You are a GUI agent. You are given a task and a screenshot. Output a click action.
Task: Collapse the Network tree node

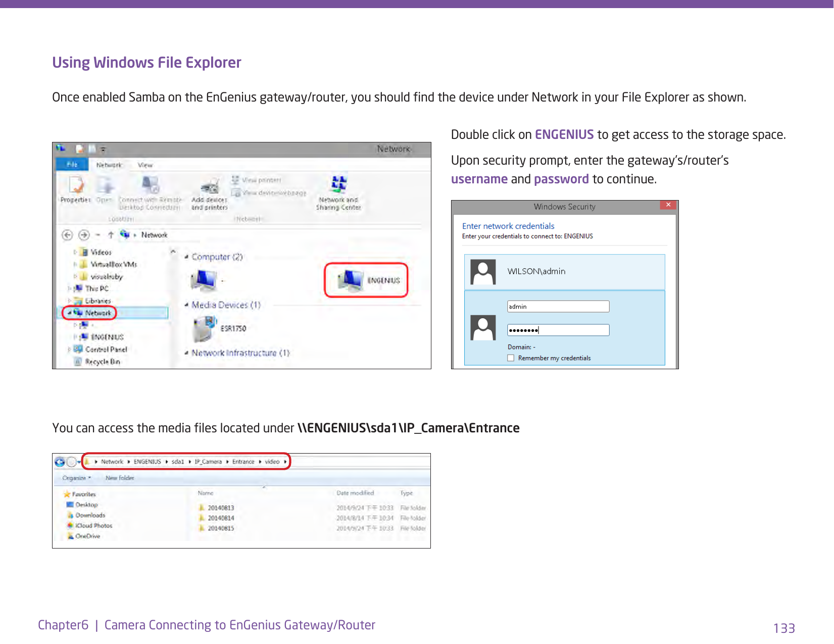point(69,313)
